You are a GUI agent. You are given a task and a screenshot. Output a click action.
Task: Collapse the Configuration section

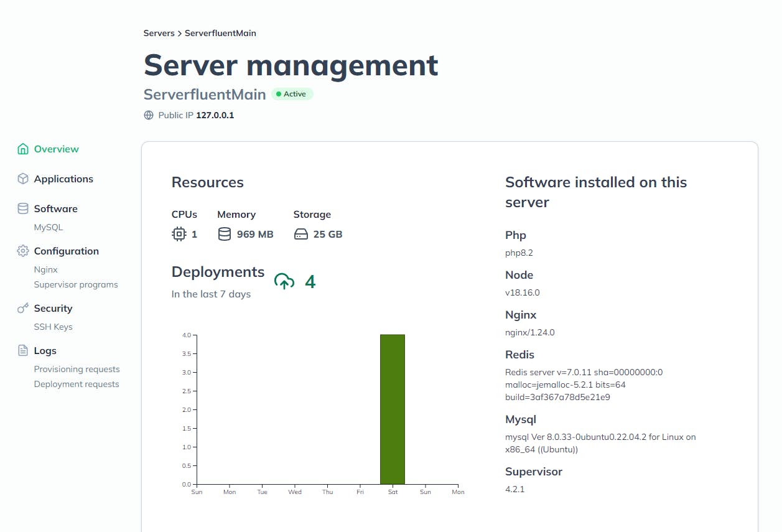[x=65, y=251]
